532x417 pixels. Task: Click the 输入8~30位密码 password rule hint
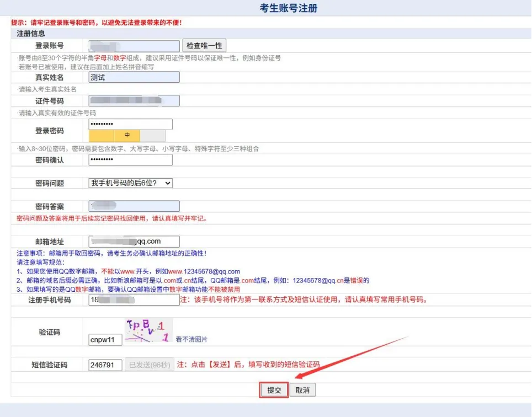click(x=139, y=148)
